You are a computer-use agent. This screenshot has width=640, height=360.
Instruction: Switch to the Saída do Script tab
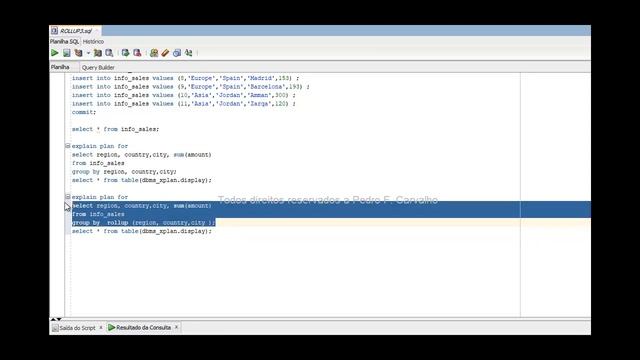[x=77, y=328]
